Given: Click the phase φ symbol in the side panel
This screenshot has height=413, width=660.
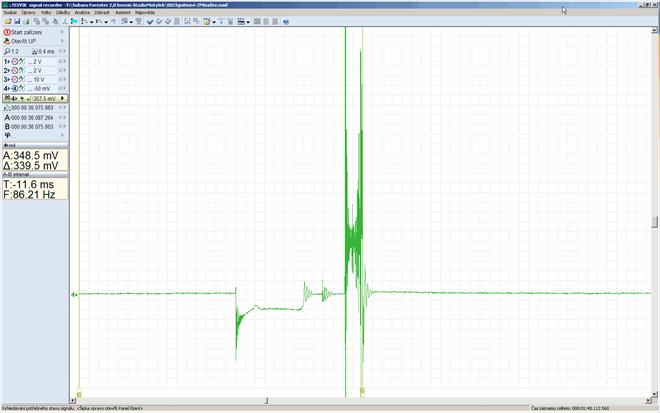Looking at the screenshot, I should coord(7,135).
